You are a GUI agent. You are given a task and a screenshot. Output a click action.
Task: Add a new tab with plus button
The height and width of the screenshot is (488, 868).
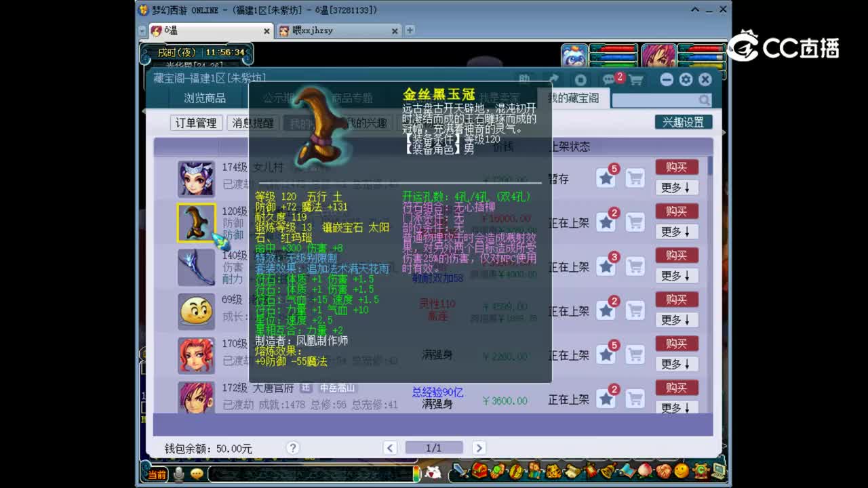tap(410, 30)
